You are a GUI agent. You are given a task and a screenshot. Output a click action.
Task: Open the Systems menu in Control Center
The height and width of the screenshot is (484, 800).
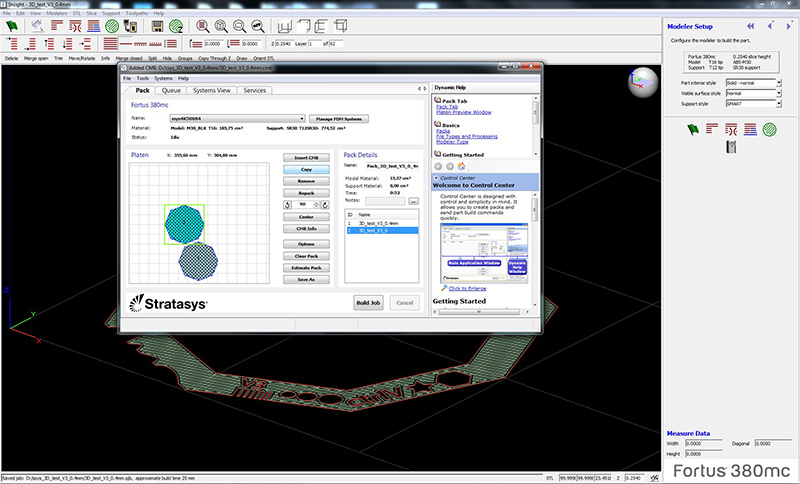coord(163,79)
